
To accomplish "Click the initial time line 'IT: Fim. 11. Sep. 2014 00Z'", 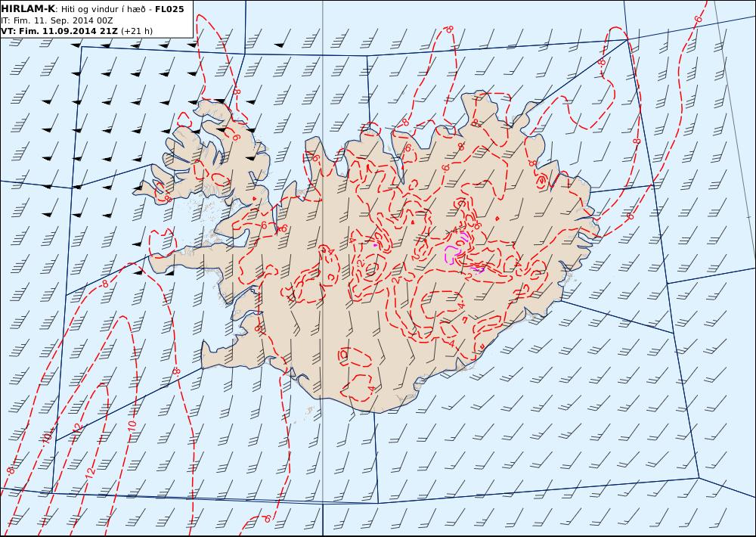I will (57, 20).
